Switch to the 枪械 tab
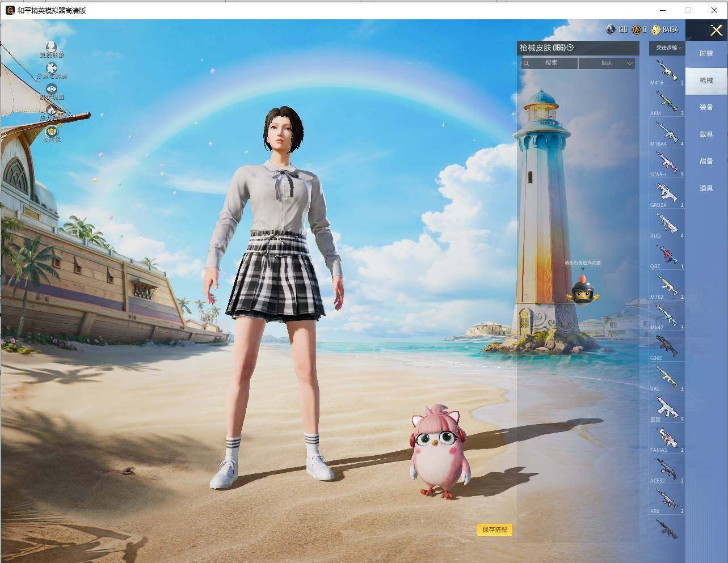Screen dimensions: 728x563 coord(706,81)
